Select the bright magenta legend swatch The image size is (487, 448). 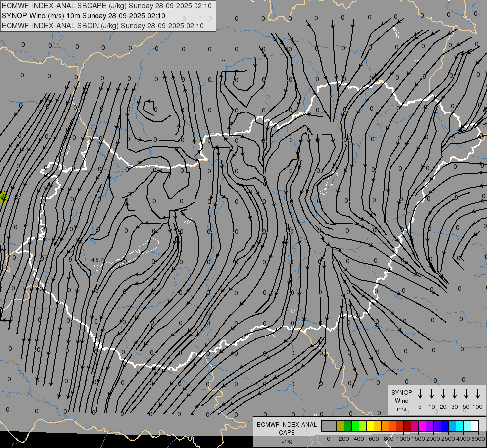pyautogui.click(x=422, y=426)
